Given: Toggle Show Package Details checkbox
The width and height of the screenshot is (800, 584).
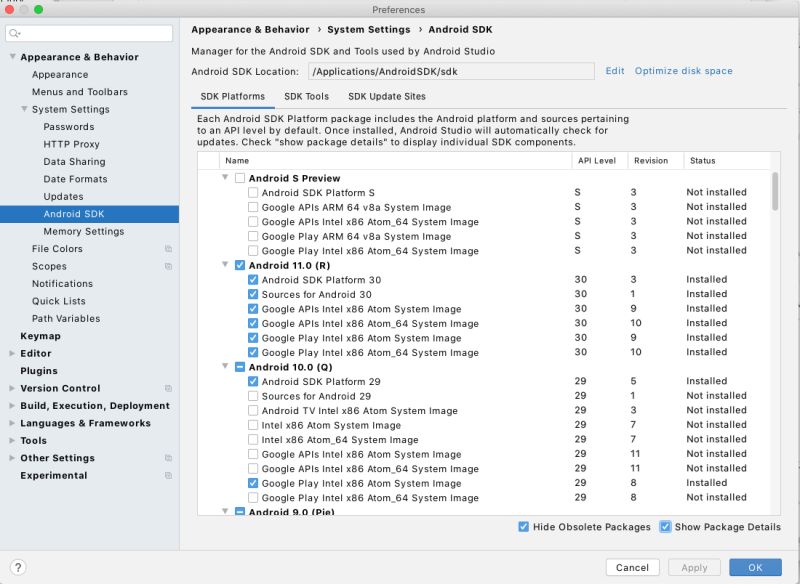Looking at the screenshot, I should click(665, 527).
